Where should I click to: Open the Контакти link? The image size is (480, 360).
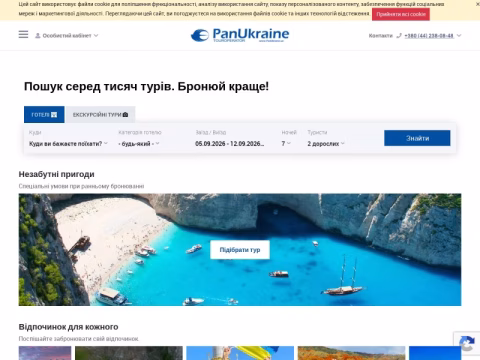click(x=381, y=36)
